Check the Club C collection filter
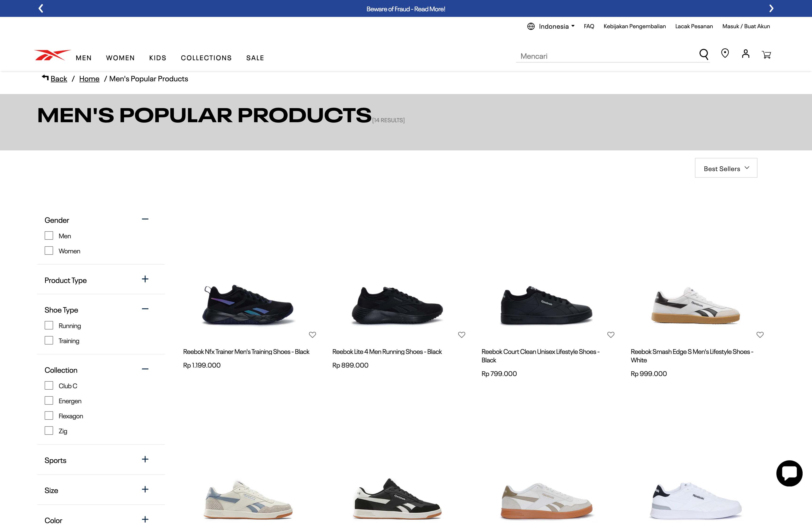The image size is (812, 525). 49,385
